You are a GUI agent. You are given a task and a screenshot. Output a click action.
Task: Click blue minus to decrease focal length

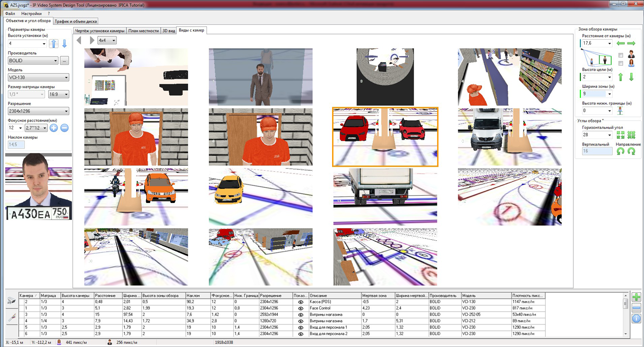[64, 128]
